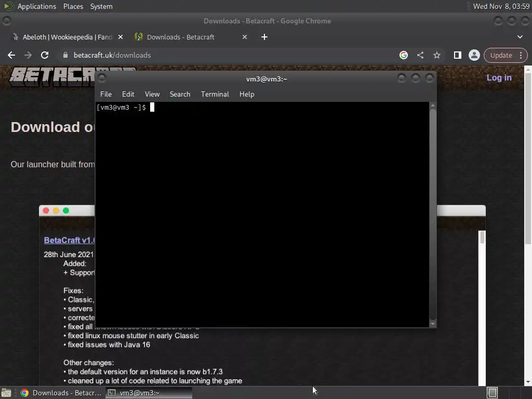
Task: Click yellow dot on launcher screenshot
Action: point(56,211)
